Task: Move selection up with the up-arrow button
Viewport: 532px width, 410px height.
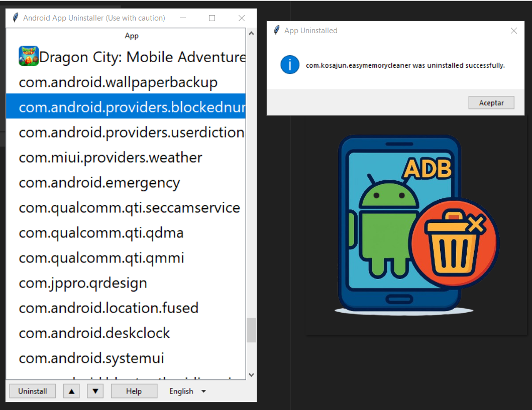Action: 71,391
